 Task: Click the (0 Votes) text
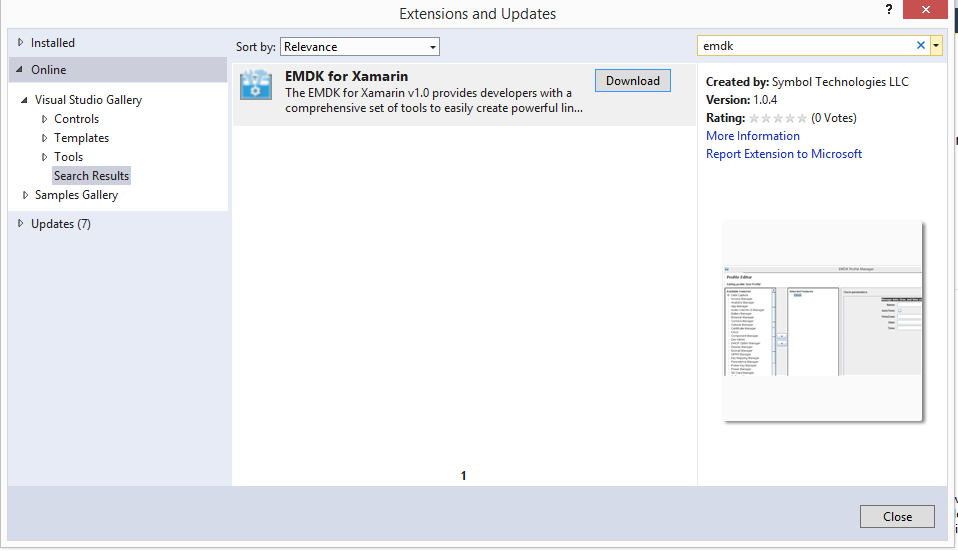(x=833, y=118)
